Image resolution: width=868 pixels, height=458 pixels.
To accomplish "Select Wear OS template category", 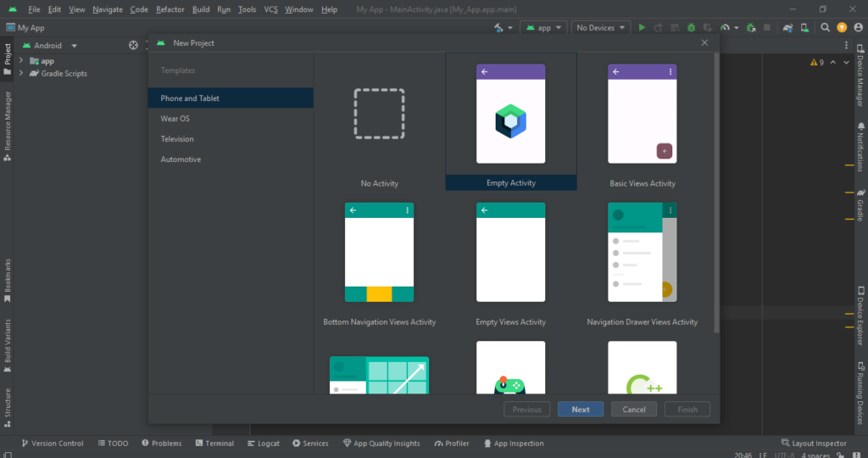I will (x=175, y=119).
